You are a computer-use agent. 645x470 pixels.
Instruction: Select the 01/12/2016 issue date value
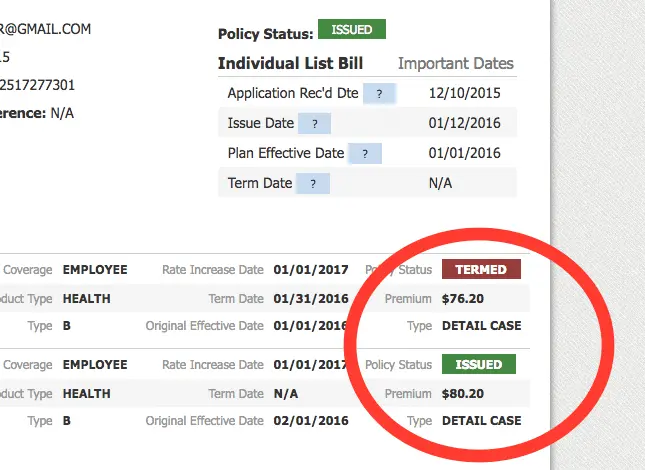[464, 124]
